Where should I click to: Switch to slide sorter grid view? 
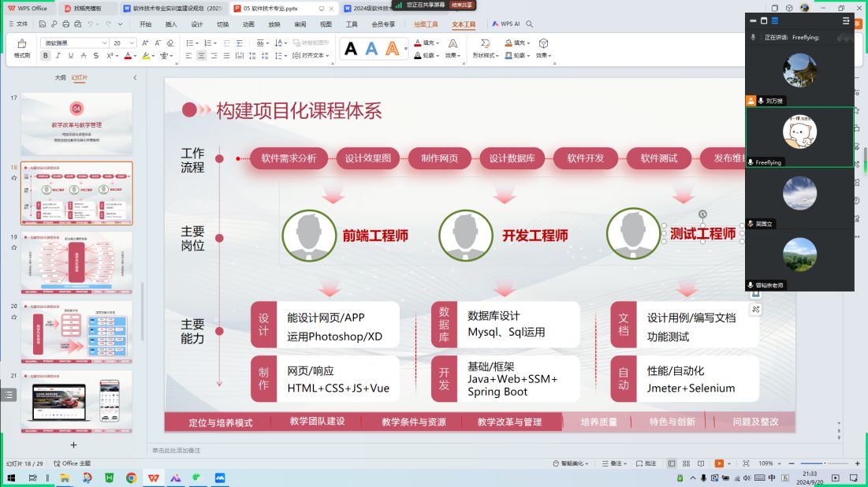pyautogui.click(x=687, y=463)
